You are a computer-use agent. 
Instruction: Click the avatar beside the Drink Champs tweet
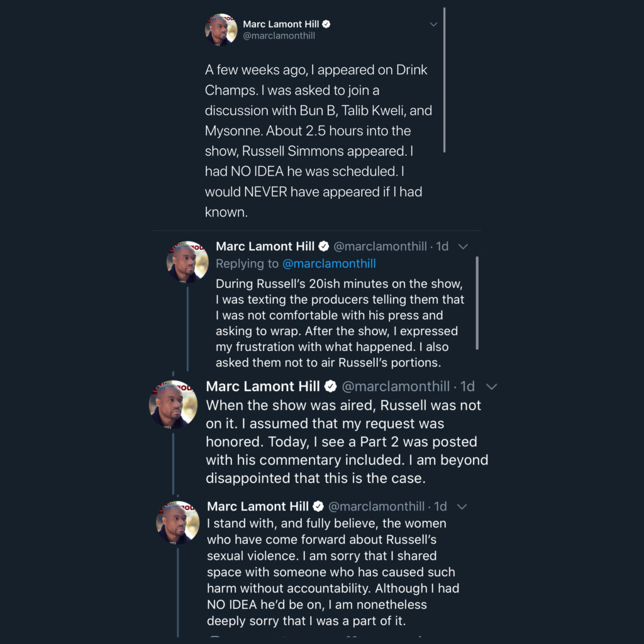(221, 30)
